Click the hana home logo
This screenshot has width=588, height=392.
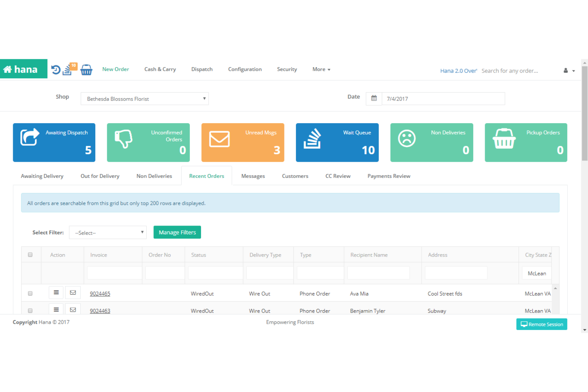[x=23, y=69]
